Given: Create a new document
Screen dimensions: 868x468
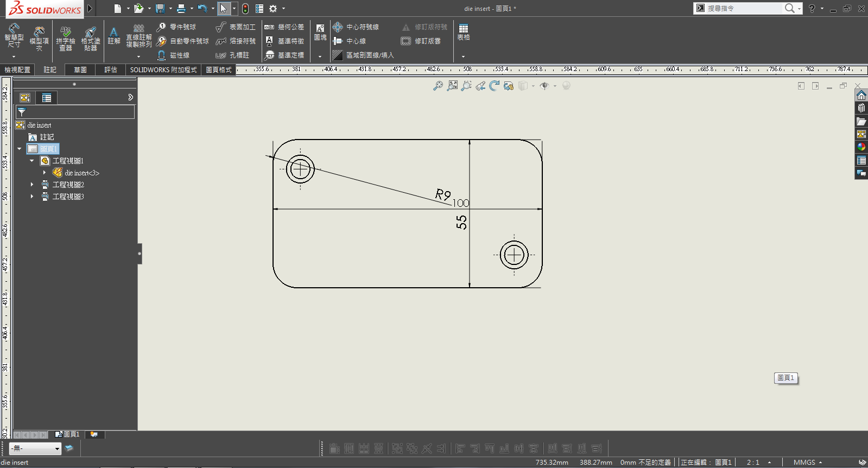Looking at the screenshot, I should click(118, 9).
